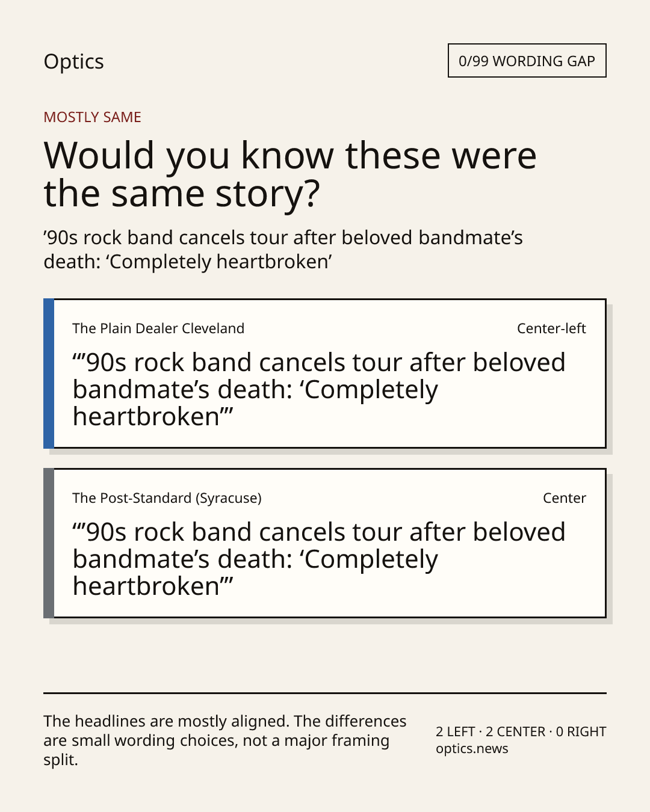
Task: Click '2 LEFT' in the source tally
Action: pos(456,732)
